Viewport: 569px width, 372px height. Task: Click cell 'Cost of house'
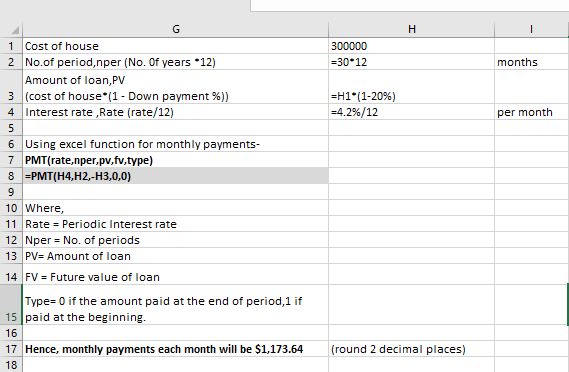point(176,46)
